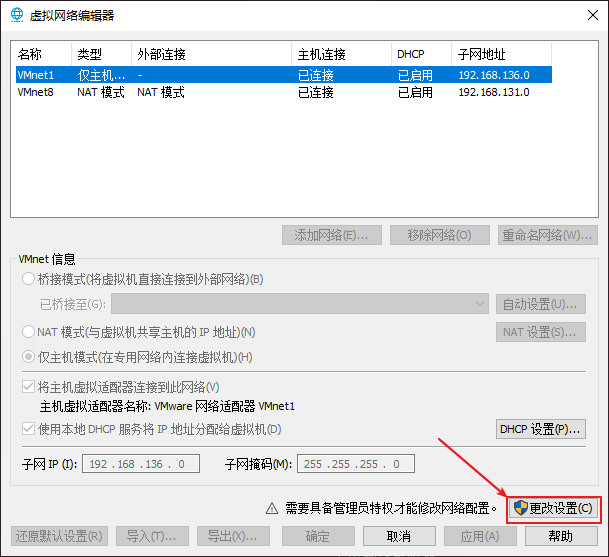609x557 pixels.
Task: Click the globe icon in title bar
Action: (17, 15)
